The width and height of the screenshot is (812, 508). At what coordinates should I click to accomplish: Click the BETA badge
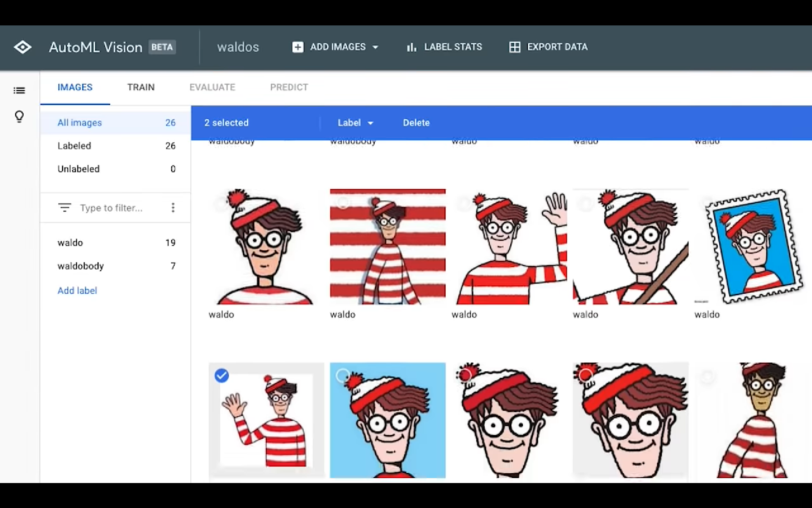coord(162,47)
